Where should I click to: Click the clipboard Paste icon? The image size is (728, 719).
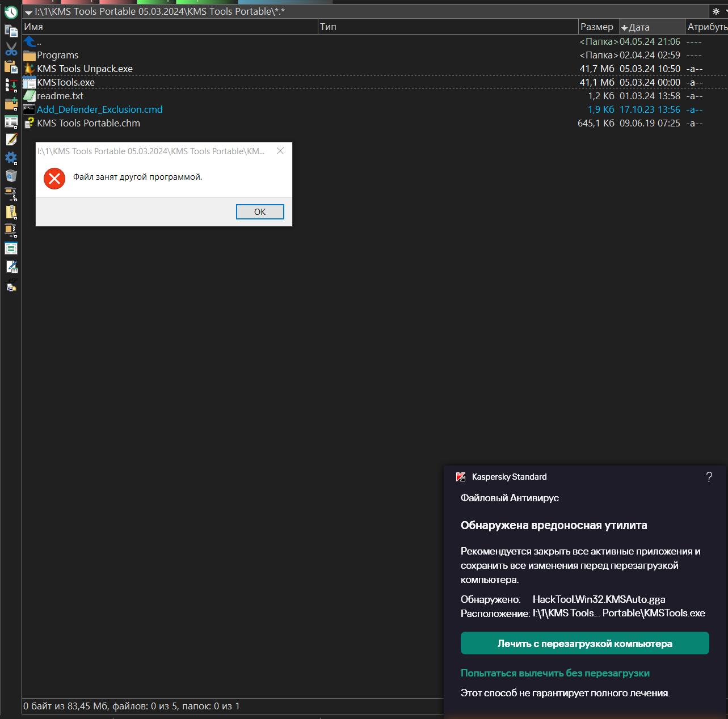point(11,67)
